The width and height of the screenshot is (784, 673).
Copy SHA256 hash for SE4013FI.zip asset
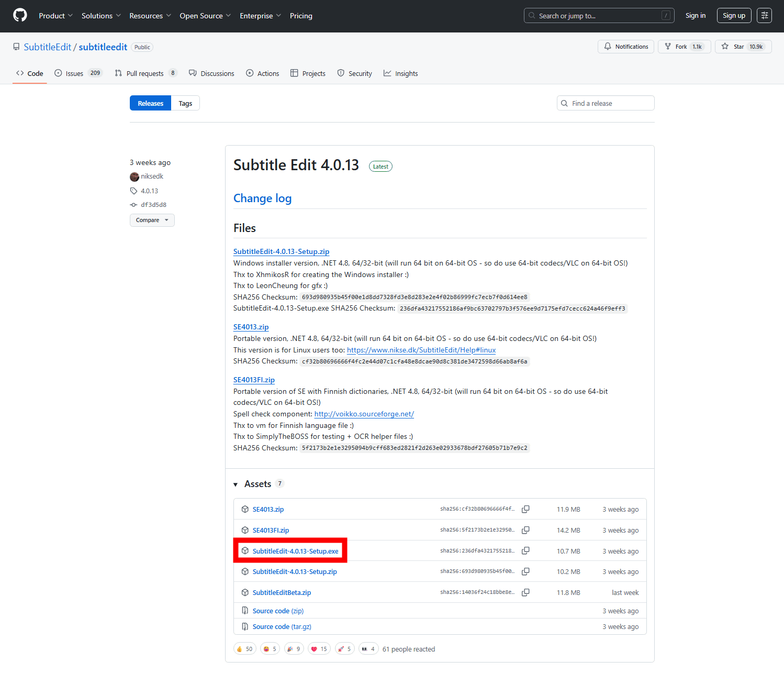point(525,530)
